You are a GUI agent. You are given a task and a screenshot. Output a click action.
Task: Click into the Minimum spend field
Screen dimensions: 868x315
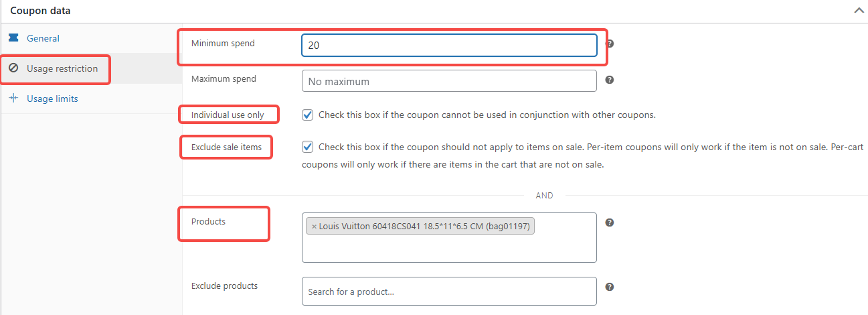(449, 46)
